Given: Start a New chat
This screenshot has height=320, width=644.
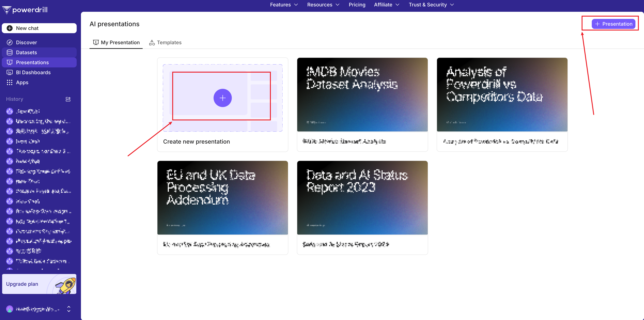Looking at the screenshot, I should click(39, 28).
